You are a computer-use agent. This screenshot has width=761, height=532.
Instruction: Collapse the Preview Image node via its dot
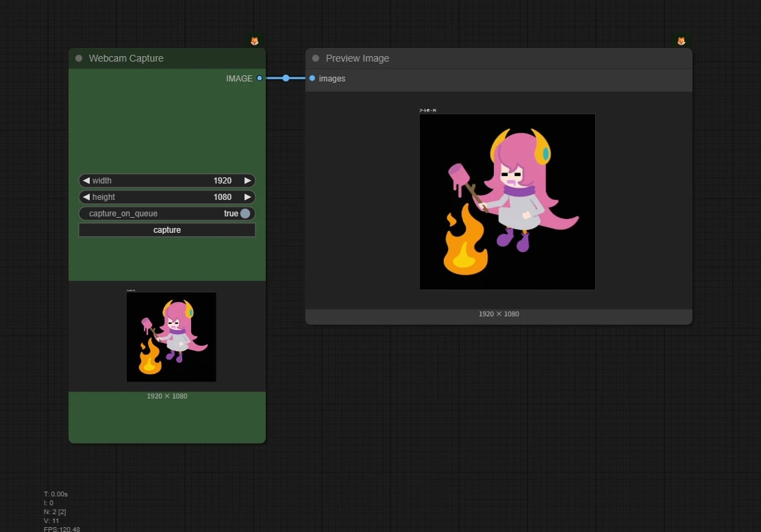coord(316,58)
